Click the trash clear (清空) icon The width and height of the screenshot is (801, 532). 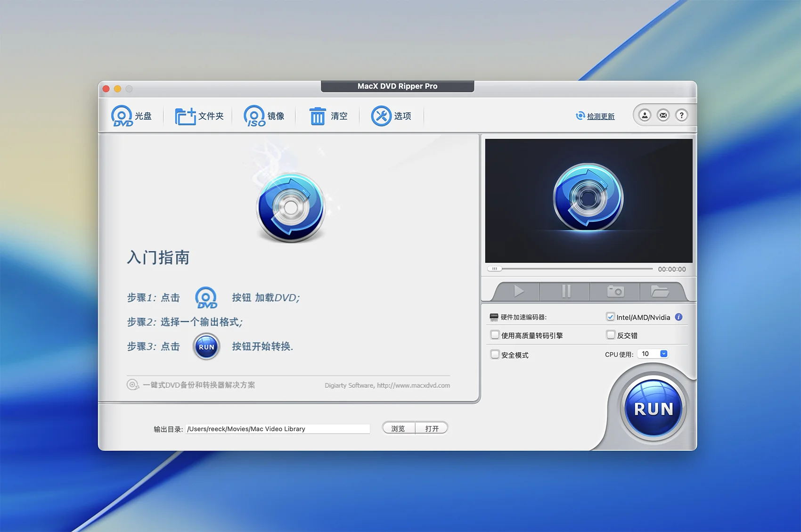[x=318, y=116]
